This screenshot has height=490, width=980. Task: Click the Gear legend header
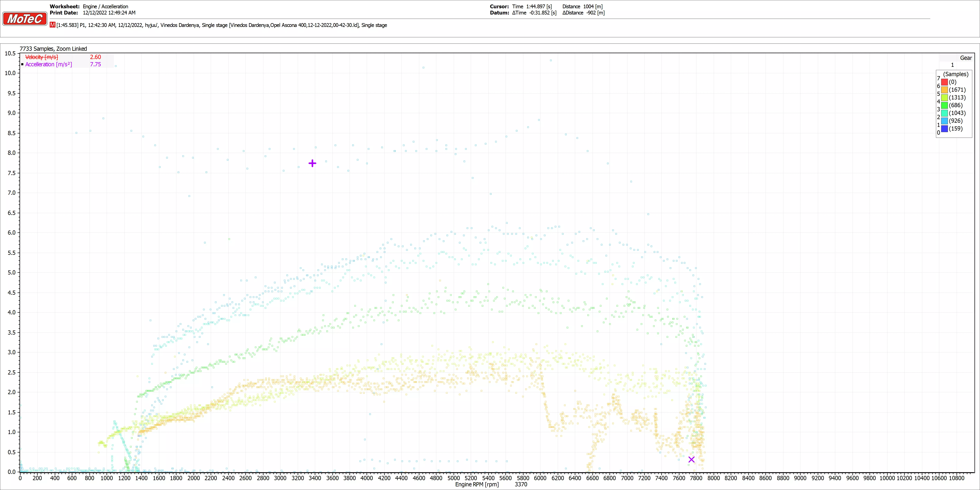click(x=965, y=58)
